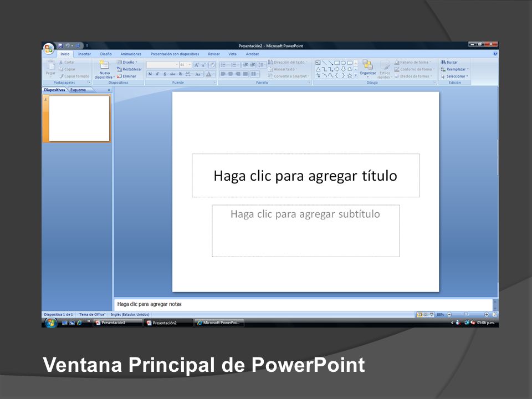Click Buscar in Edición group
Viewport: 532px width, 399px height.
[x=449, y=63]
